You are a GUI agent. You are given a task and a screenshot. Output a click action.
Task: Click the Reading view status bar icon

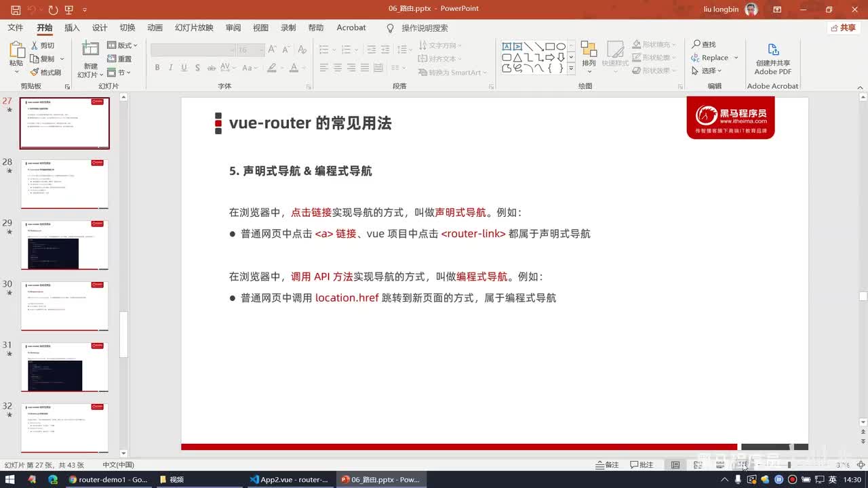click(x=720, y=465)
